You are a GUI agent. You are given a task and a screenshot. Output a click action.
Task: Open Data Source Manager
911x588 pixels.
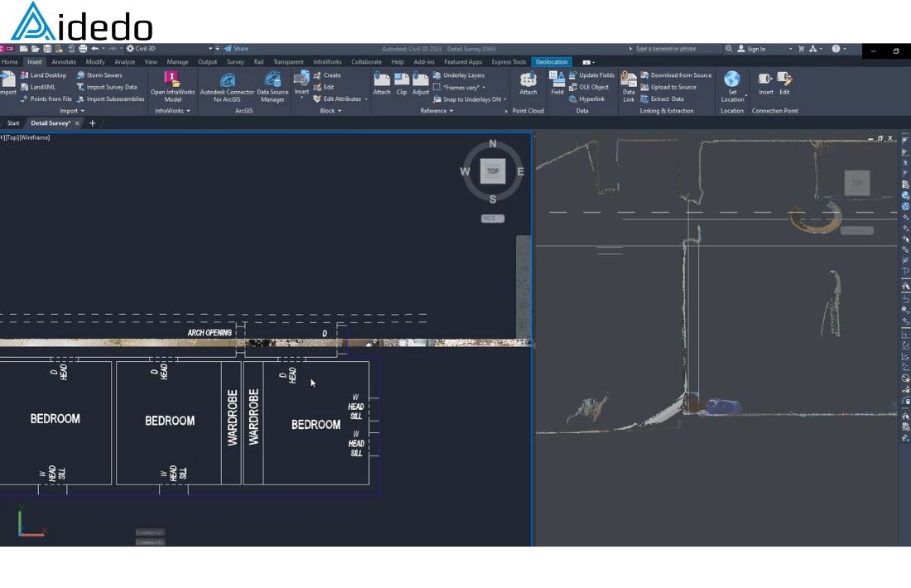click(x=272, y=87)
